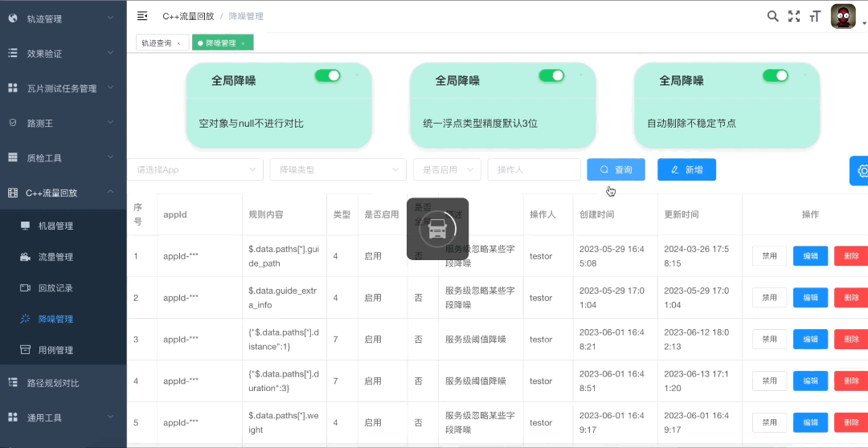
Task: Click the 机器管理 monitor icon
Action: [26, 226]
